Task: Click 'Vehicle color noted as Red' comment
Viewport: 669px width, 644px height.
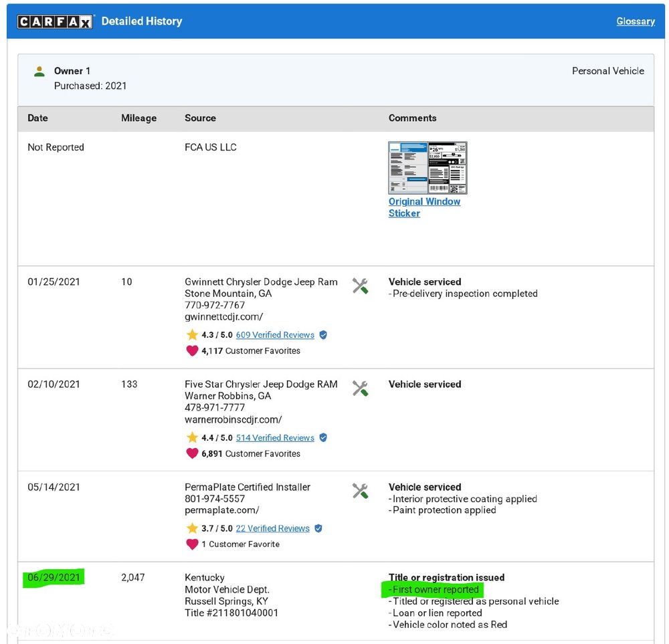Action: (x=448, y=625)
